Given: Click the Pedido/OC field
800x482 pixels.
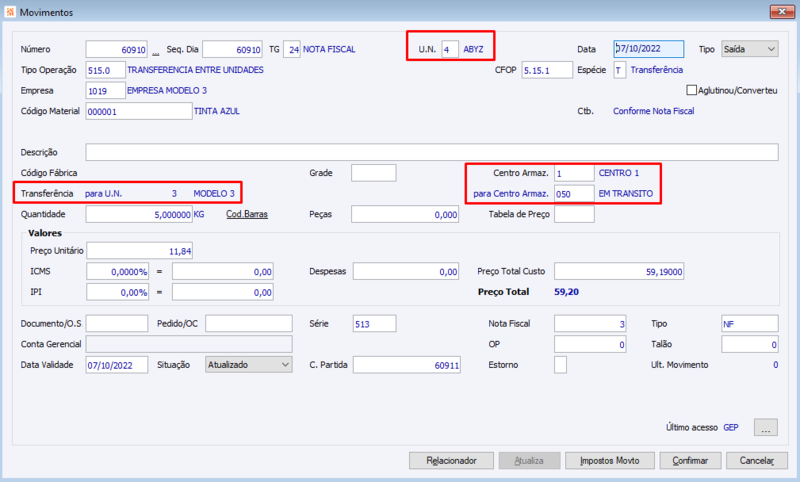Looking at the screenshot, I should (x=249, y=323).
